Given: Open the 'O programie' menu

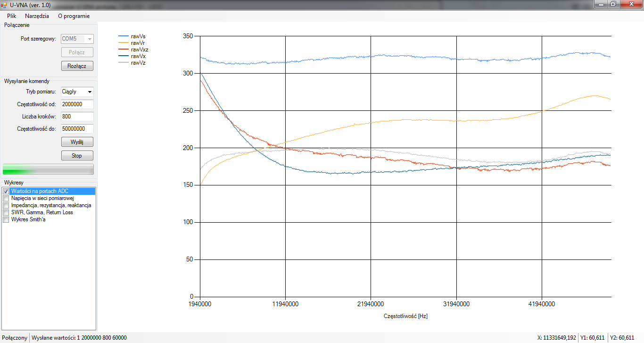Looking at the screenshot, I should (74, 16).
